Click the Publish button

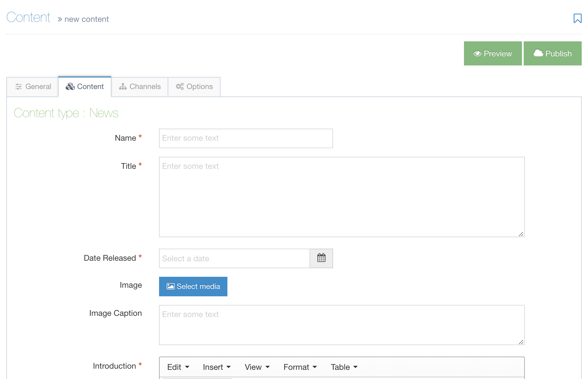click(552, 53)
